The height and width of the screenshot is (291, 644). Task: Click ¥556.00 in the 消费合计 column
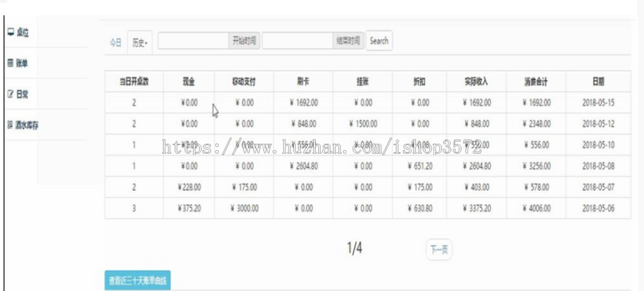coord(536,145)
